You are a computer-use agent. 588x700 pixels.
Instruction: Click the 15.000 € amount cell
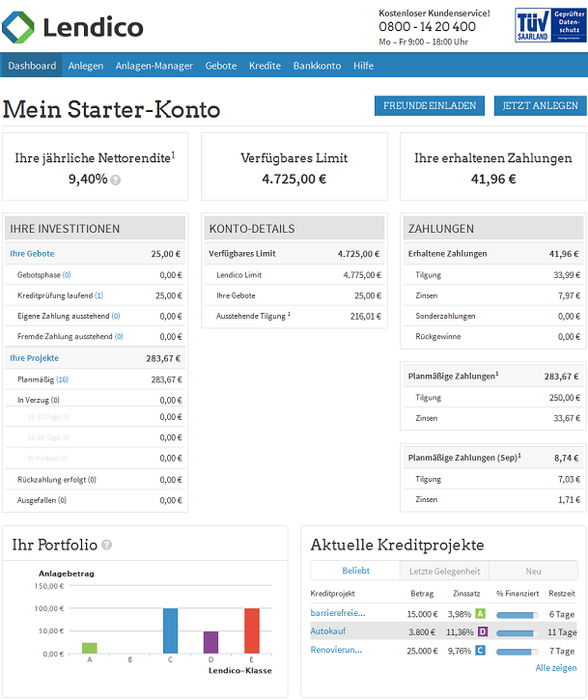(x=422, y=614)
